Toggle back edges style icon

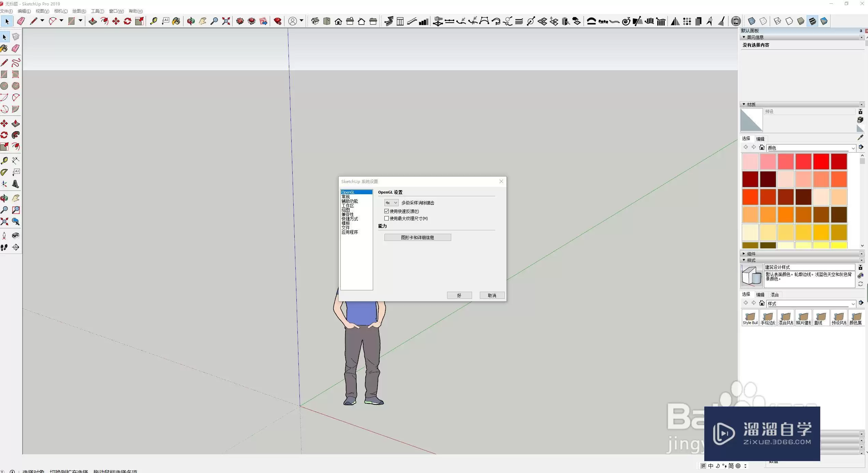coord(763,21)
